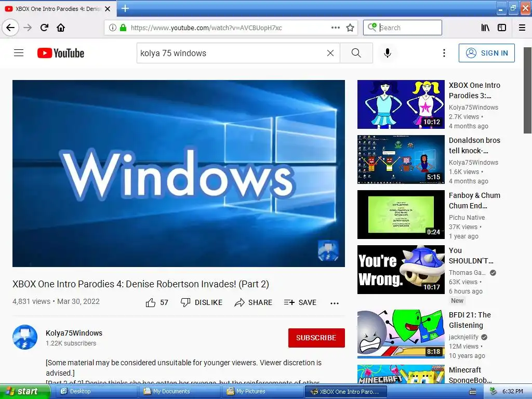The width and height of the screenshot is (532, 399).
Task: Open a new browser tab with plus
Action: [x=125, y=8]
